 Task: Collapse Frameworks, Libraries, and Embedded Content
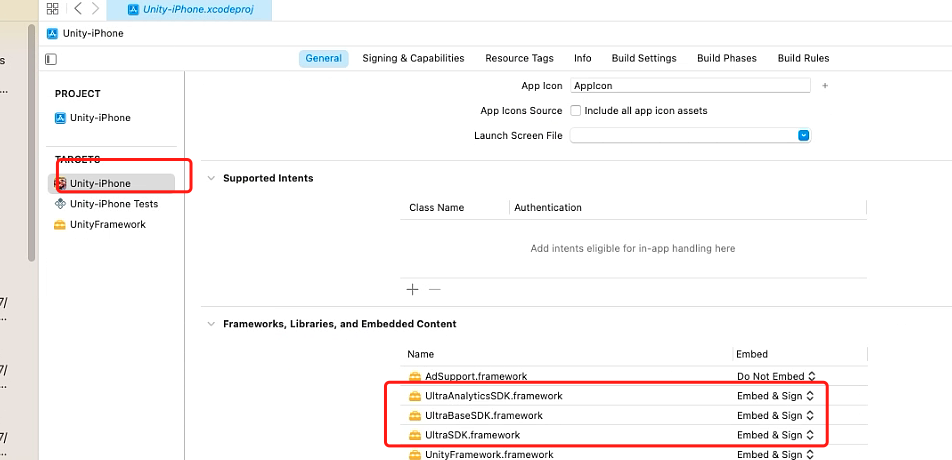[x=211, y=324]
